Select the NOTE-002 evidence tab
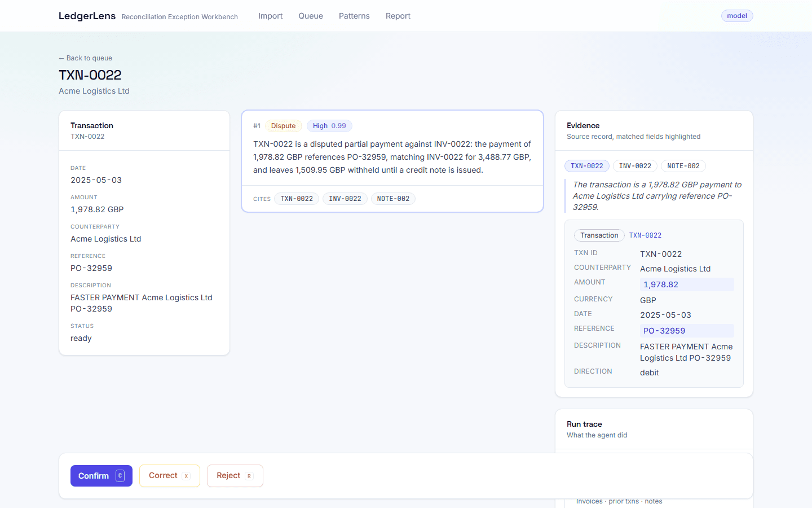This screenshot has height=508, width=812. click(x=683, y=166)
